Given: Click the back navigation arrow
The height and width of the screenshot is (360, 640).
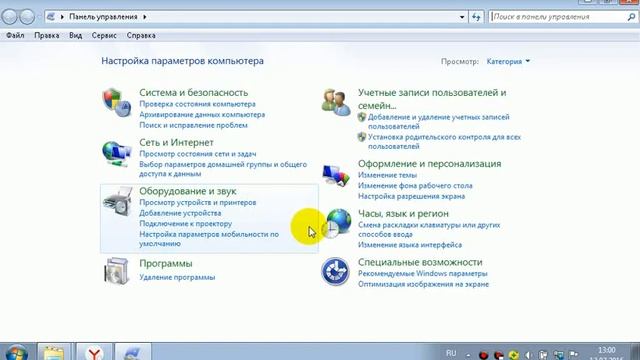Looking at the screenshot, I should click(x=9, y=17).
